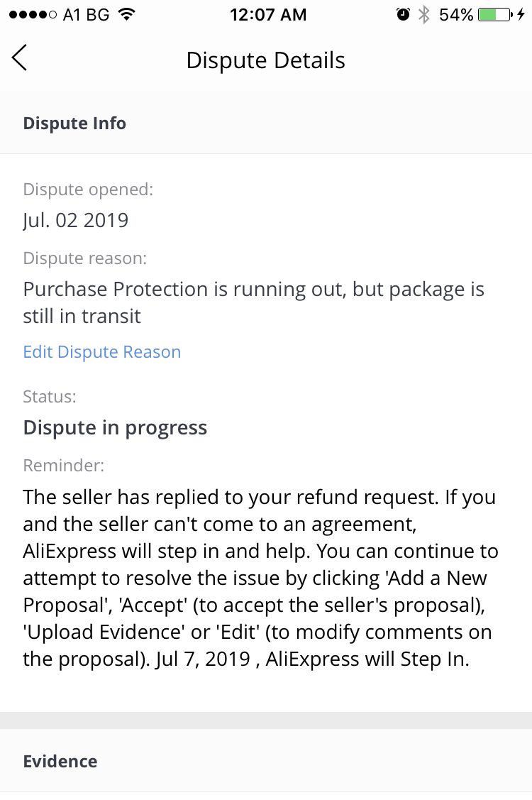Tap the Wi-Fi status icon
The height and width of the screenshot is (800, 532).
coord(127,15)
